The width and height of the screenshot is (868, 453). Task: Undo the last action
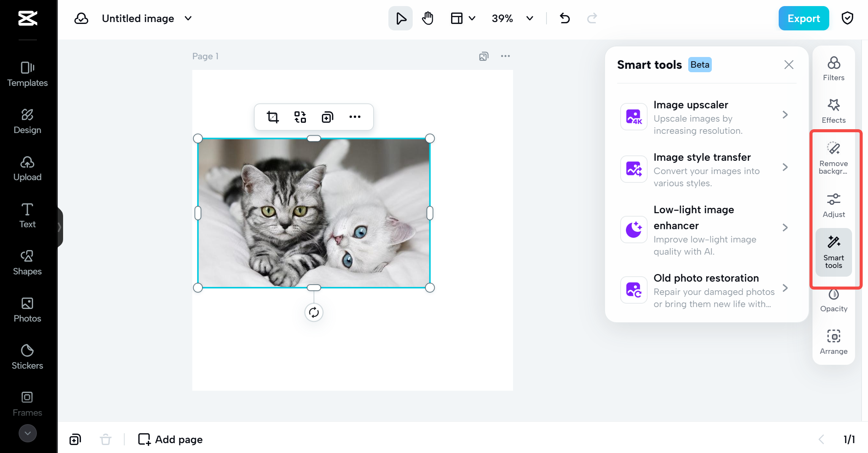565,18
